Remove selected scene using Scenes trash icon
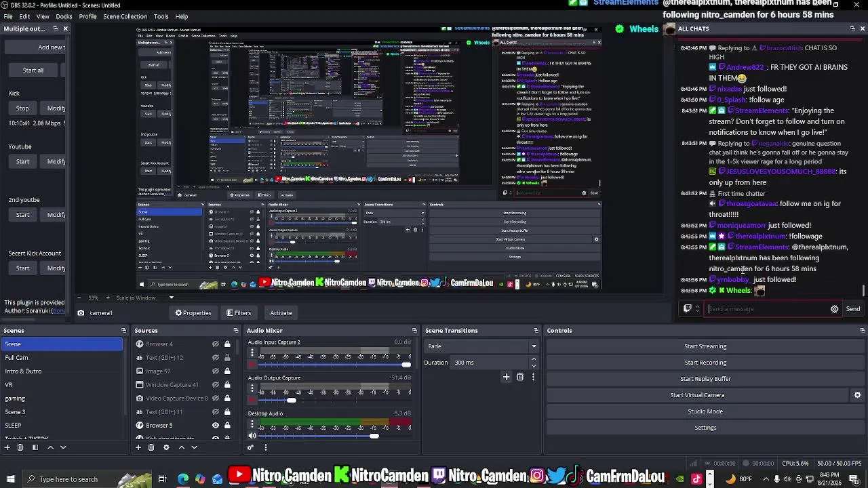The height and width of the screenshot is (488, 868). tap(20, 447)
